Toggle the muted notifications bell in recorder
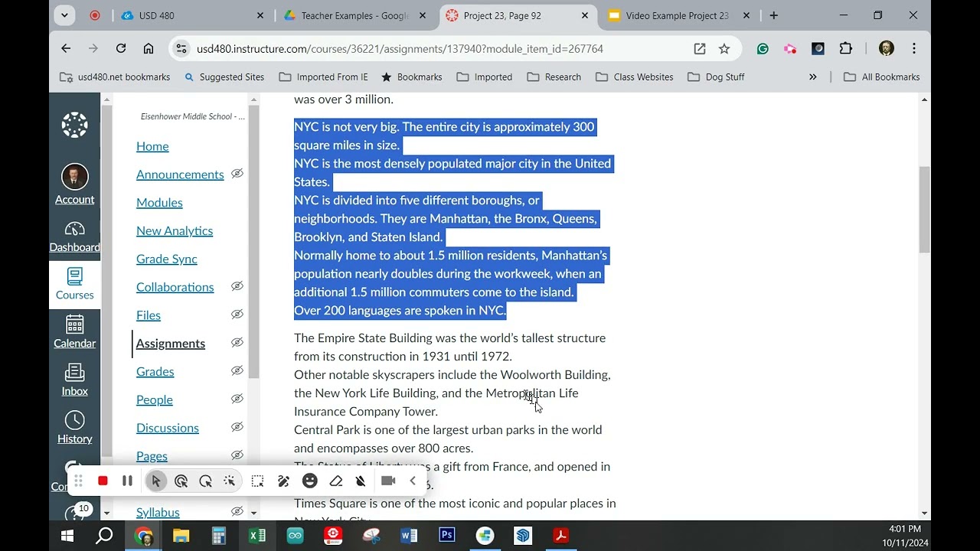 (361, 481)
